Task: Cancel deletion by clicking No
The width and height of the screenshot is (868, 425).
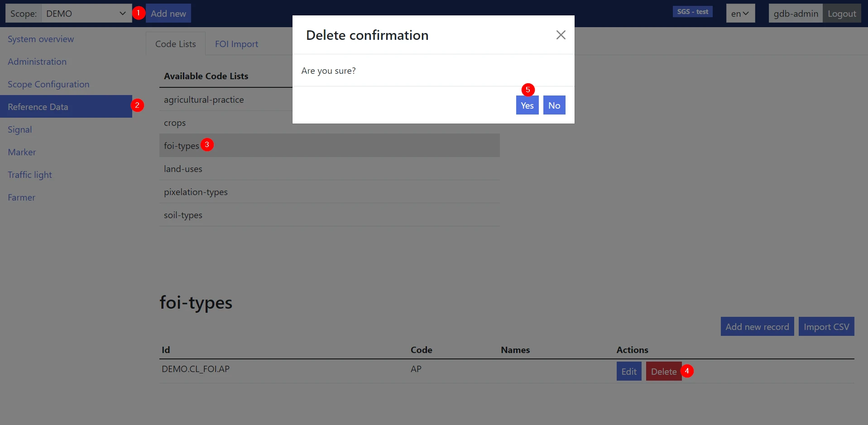Action: pos(554,105)
